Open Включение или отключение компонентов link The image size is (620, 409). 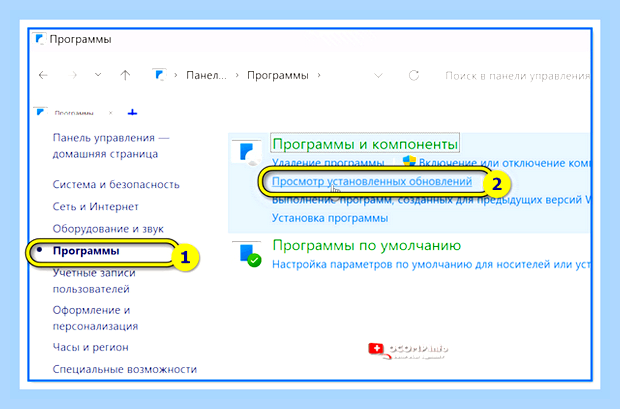504,163
